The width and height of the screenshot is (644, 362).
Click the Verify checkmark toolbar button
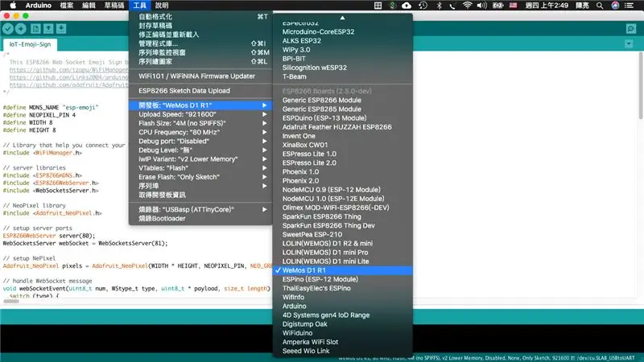[x=8, y=29]
